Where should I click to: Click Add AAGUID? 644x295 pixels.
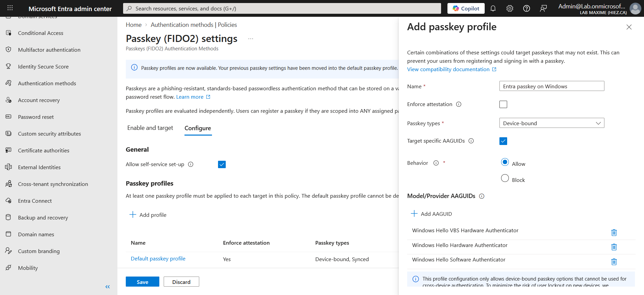click(432, 214)
